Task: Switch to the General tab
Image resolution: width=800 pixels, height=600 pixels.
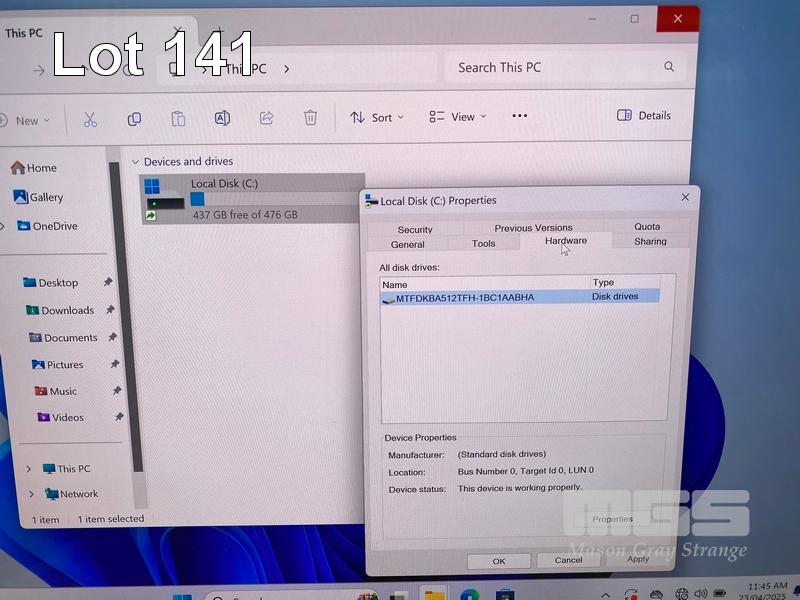Action: (408, 244)
